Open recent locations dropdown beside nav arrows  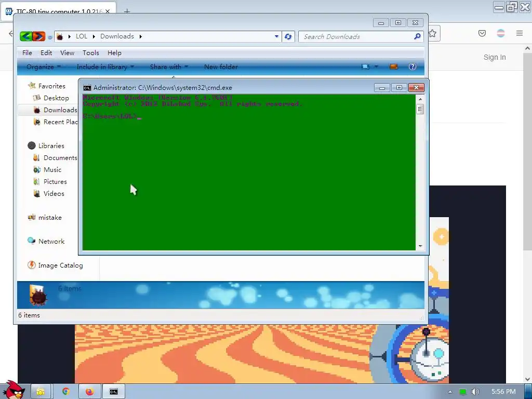tap(50, 37)
